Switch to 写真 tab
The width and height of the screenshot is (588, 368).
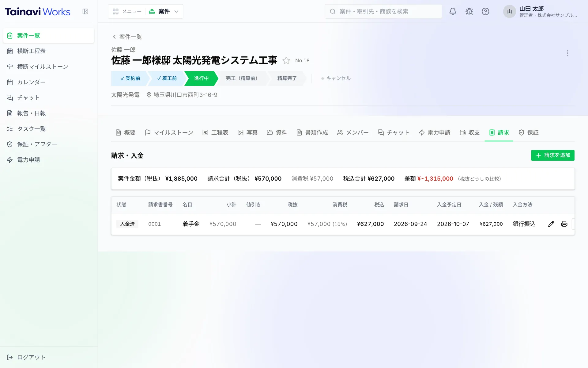click(247, 132)
